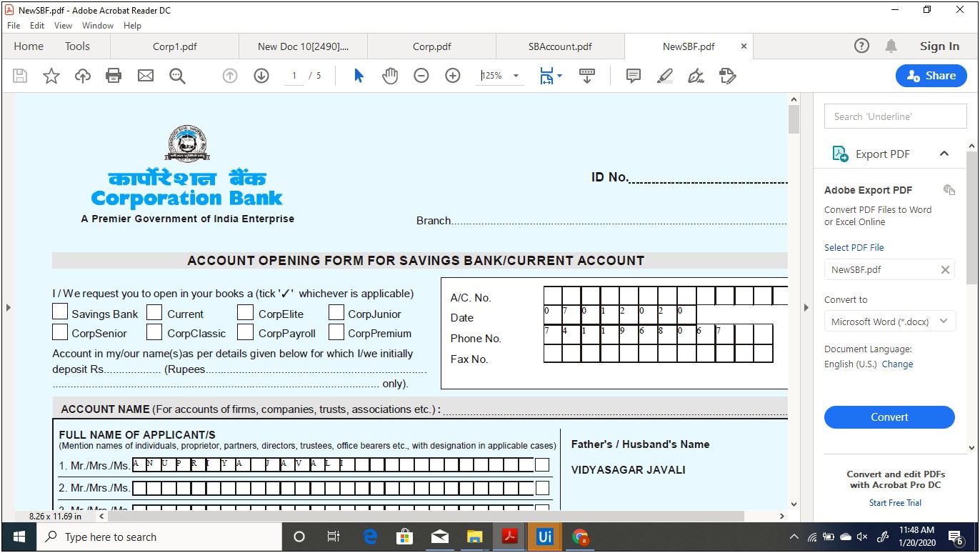Open Microsoft Edge from the taskbar
This screenshot has width=980, height=553.
[370, 537]
